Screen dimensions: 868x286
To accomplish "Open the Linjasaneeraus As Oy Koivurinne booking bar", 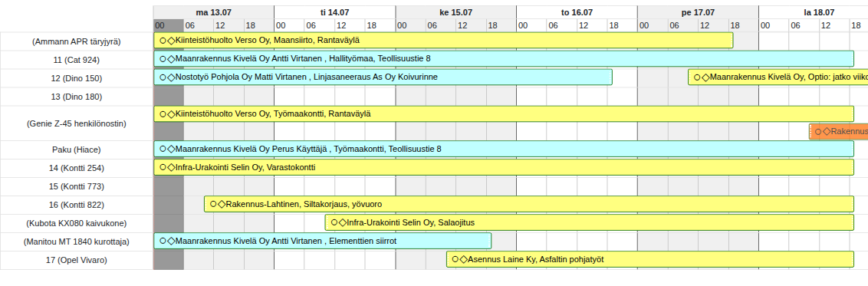I will click(x=383, y=77).
